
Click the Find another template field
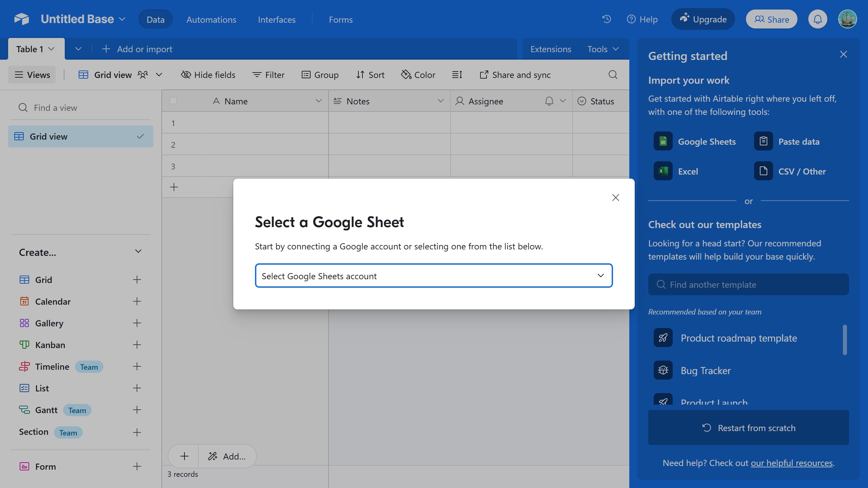pyautogui.click(x=748, y=284)
